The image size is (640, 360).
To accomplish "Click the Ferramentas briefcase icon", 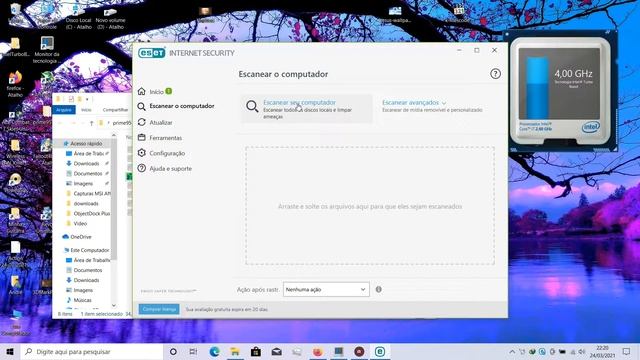I will click(x=142, y=138).
